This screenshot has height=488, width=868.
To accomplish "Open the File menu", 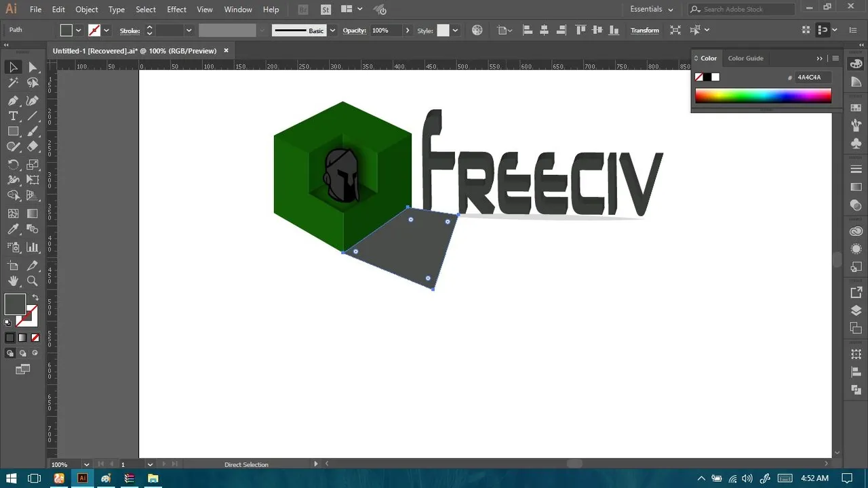I will pos(36,9).
